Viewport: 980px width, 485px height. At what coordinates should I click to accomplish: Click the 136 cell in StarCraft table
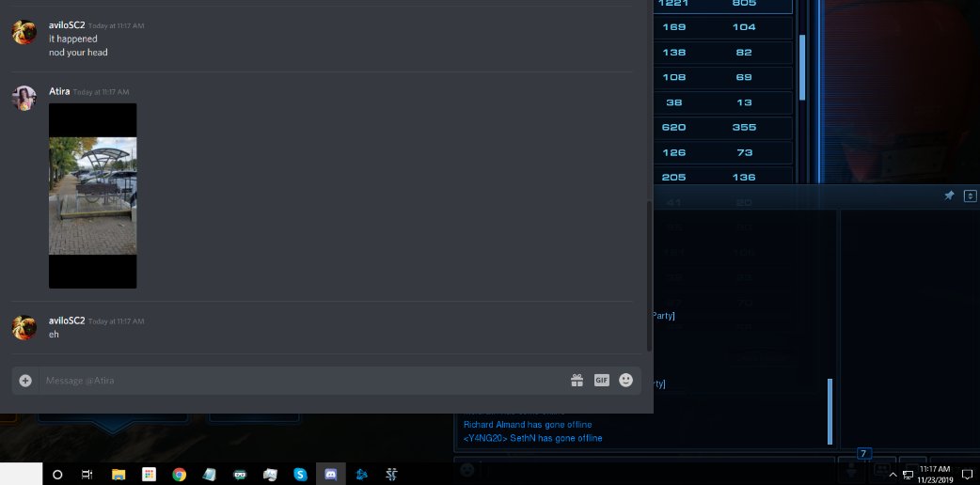(744, 178)
